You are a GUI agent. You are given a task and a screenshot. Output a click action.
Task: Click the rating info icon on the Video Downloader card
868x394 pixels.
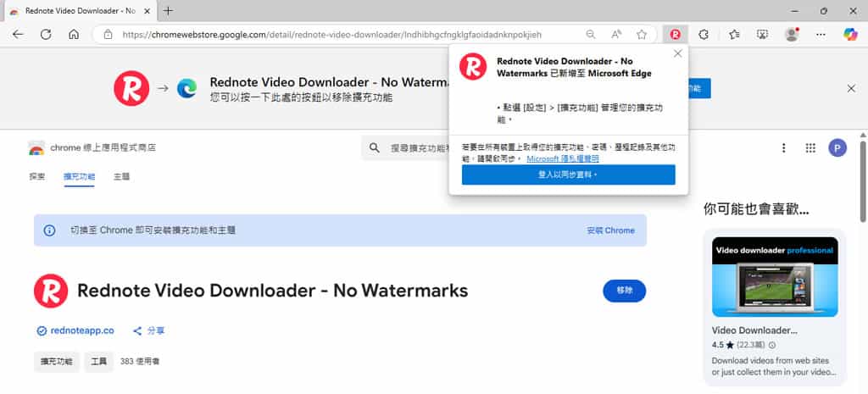coord(772,345)
